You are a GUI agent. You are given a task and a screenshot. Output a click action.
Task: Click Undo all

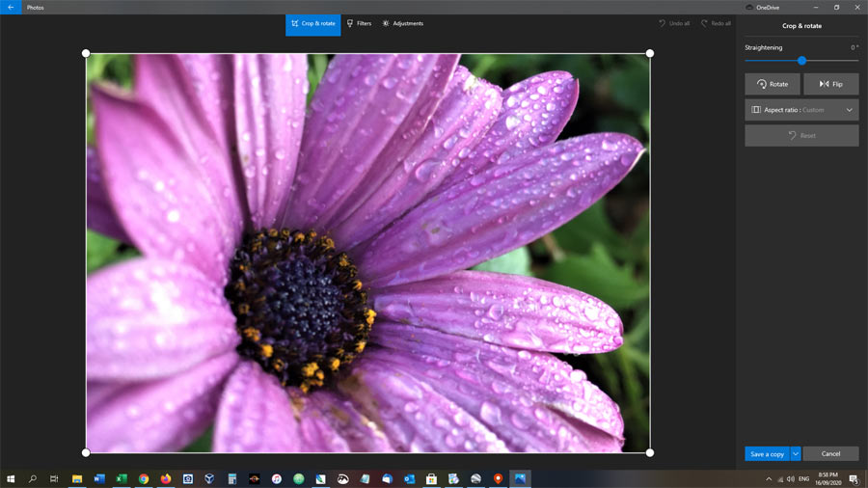point(674,24)
